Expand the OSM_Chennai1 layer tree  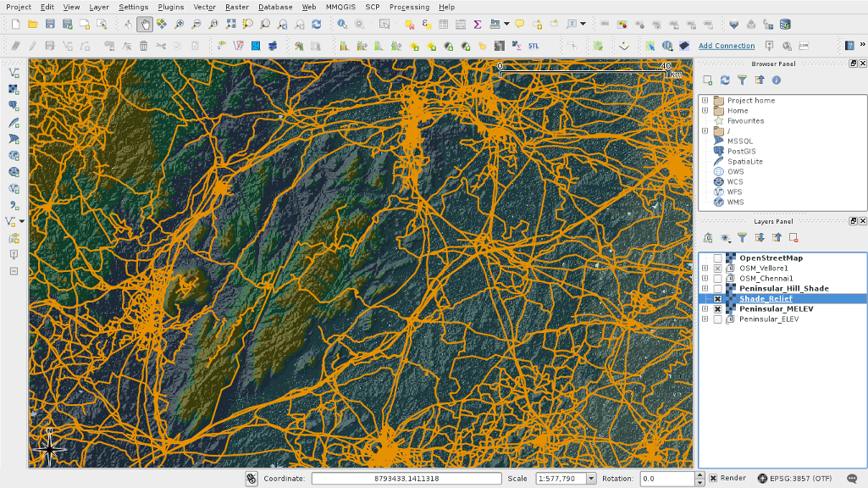705,279
